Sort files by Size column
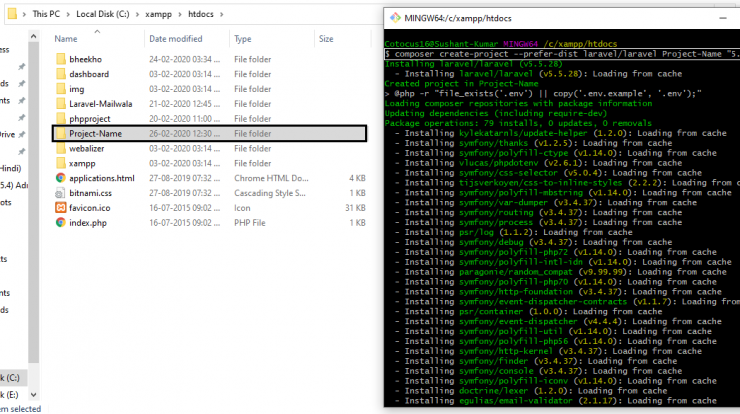 coord(326,39)
